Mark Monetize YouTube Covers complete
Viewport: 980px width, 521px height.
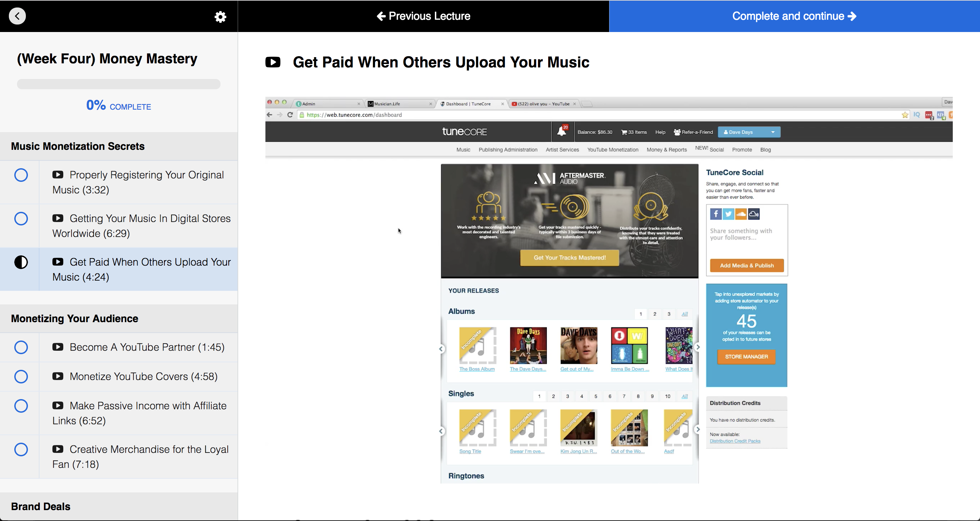(21, 377)
